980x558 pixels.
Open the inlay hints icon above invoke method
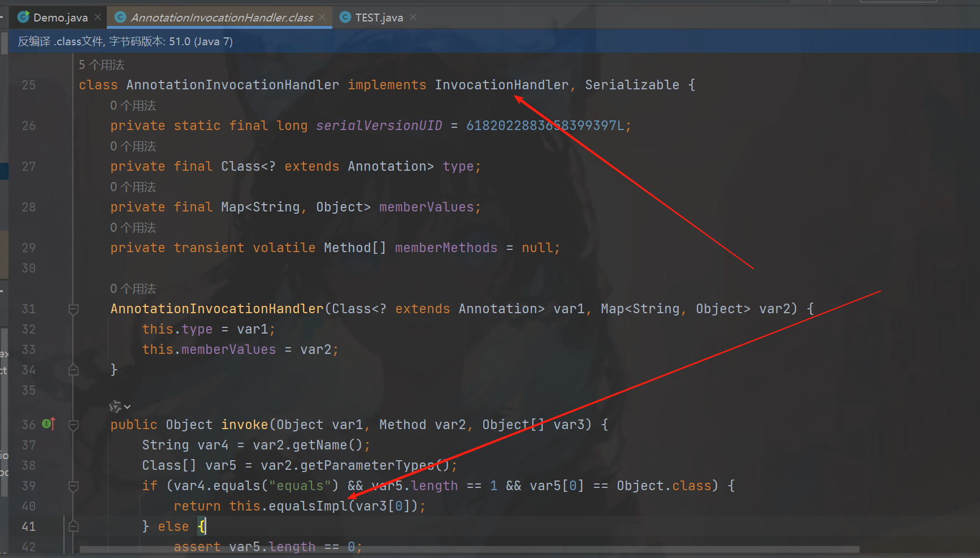(x=119, y=406)
